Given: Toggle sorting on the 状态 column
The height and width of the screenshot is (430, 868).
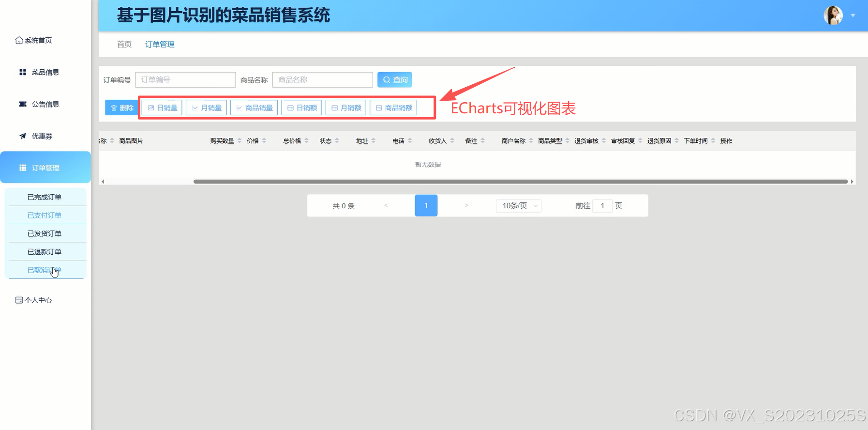Looking at the screenshot, I should point(337,141).
